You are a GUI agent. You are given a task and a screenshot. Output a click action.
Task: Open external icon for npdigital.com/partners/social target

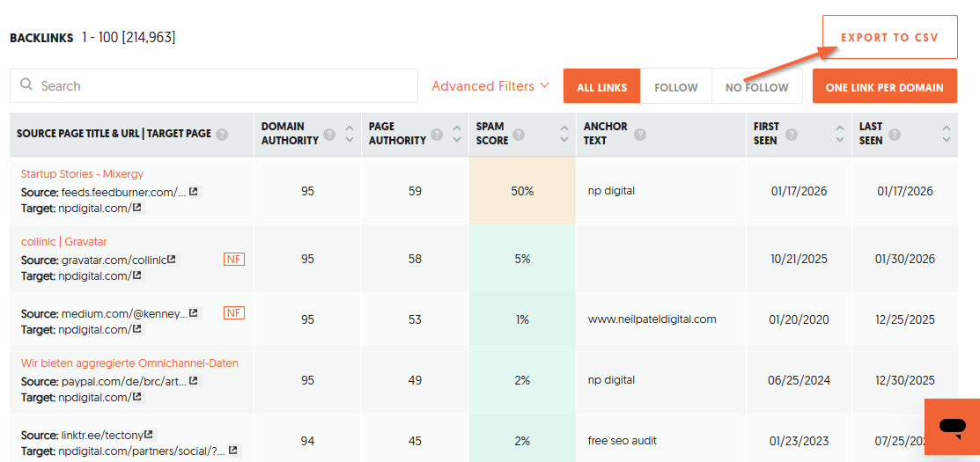232,451
